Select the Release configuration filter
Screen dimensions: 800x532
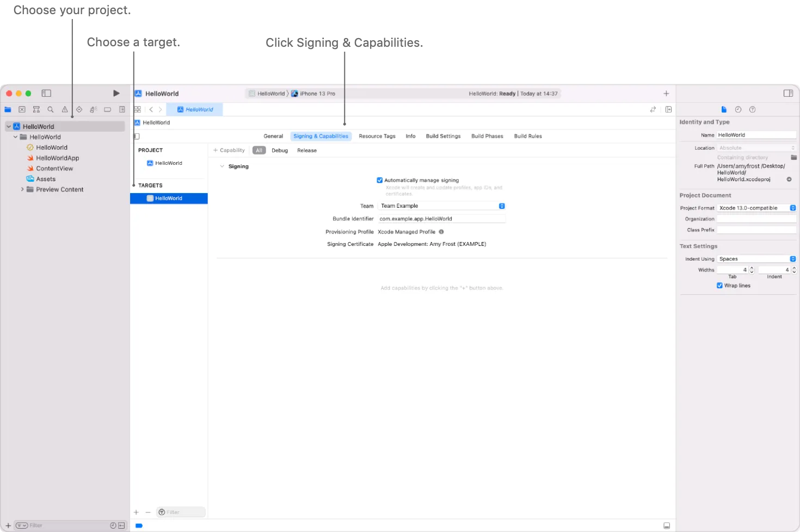coord(307,150)
